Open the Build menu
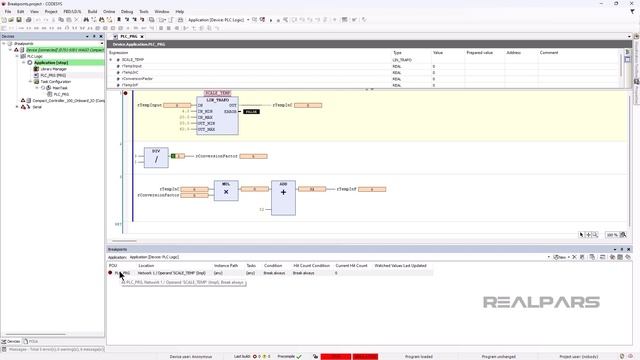This screenshot has height=360, width=640. click(92, 11)
